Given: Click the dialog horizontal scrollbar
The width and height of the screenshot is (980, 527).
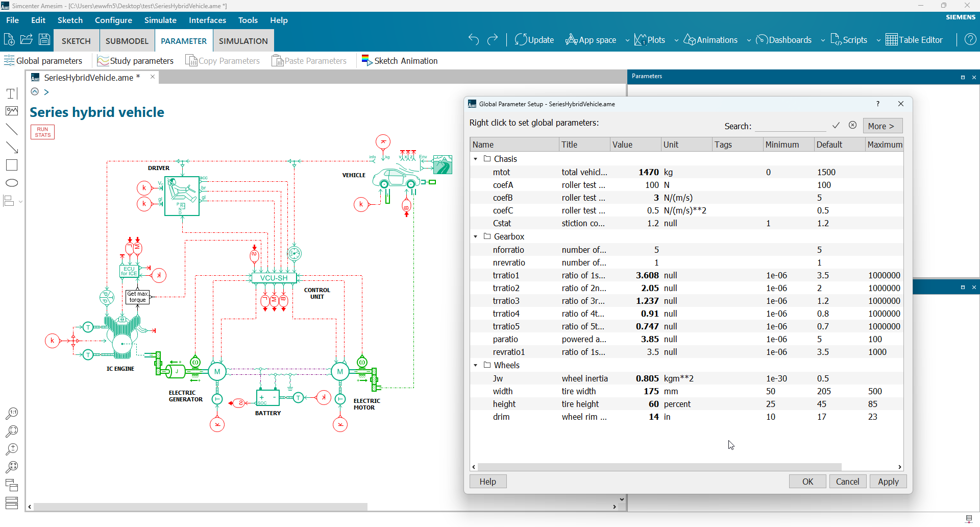Looking at the screenshot, I should pyautogui.click(x=659, y=467).
